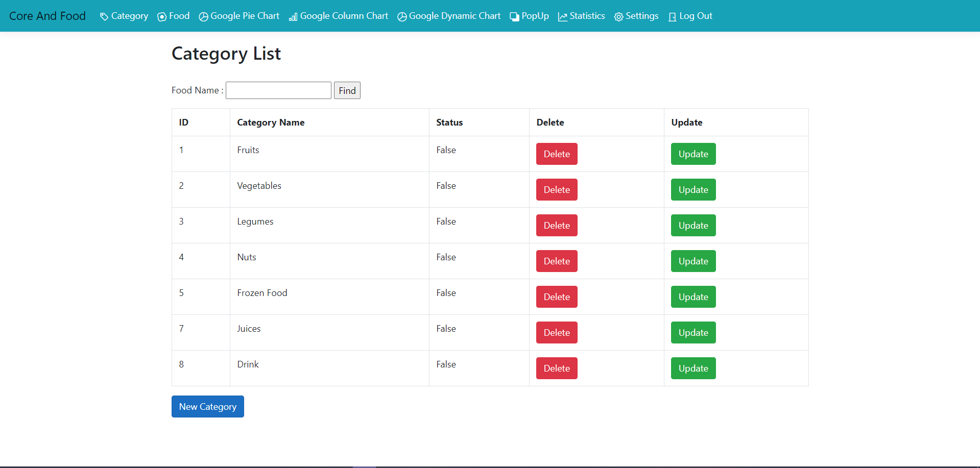The width and height of the screenshot is (980, 468).
Task: Navigate to the Food page
Action: (177, 16)
